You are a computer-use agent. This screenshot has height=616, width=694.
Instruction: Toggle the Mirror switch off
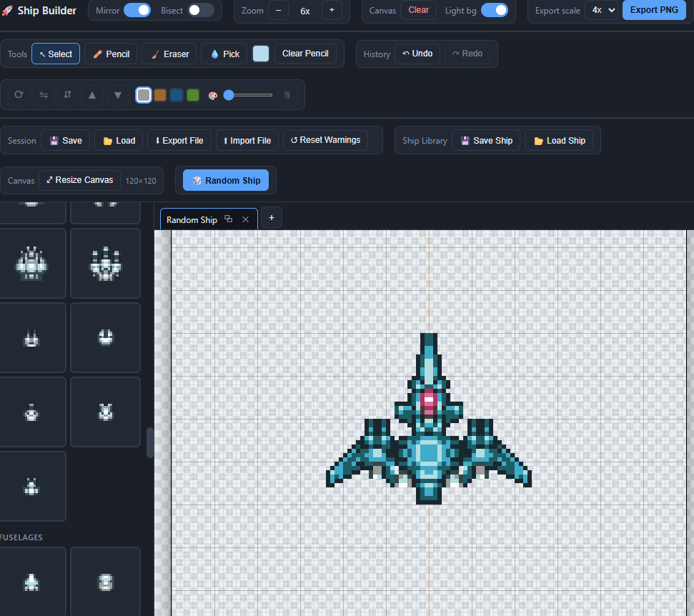click(x=137, y=10)
